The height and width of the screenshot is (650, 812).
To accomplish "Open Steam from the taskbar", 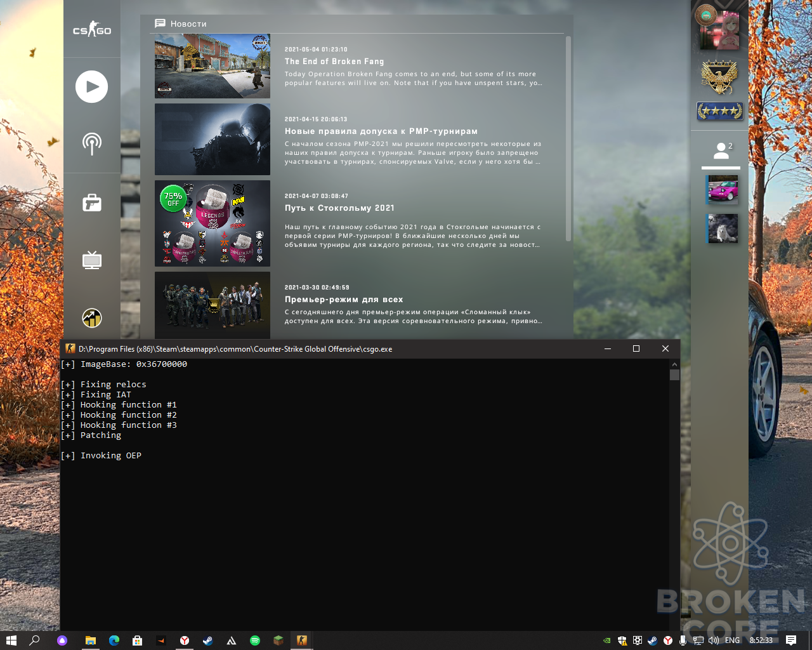I will point(207,640).
